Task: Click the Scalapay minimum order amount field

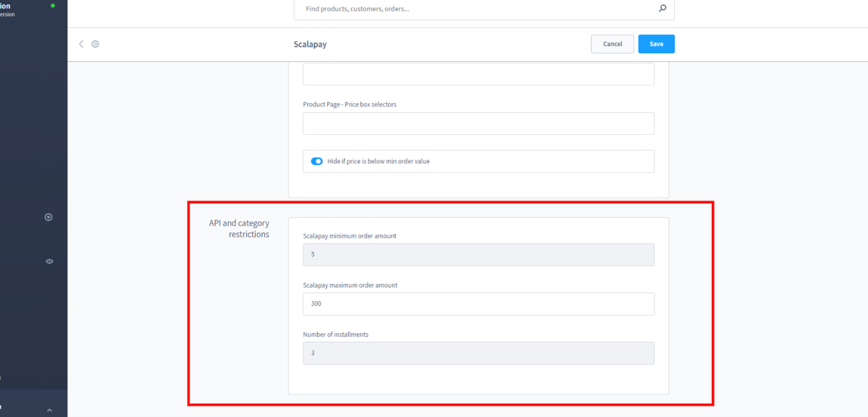Action: coord(478,254)
